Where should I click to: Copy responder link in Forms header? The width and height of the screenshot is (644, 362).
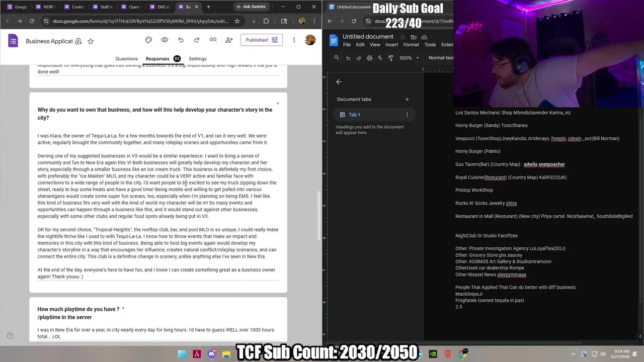click(213, 40)
